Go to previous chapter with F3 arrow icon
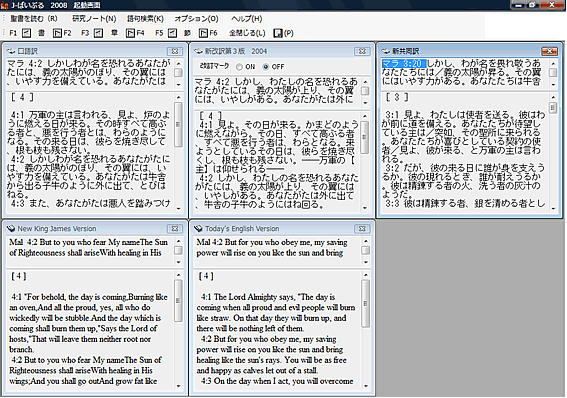 [98, 33]
